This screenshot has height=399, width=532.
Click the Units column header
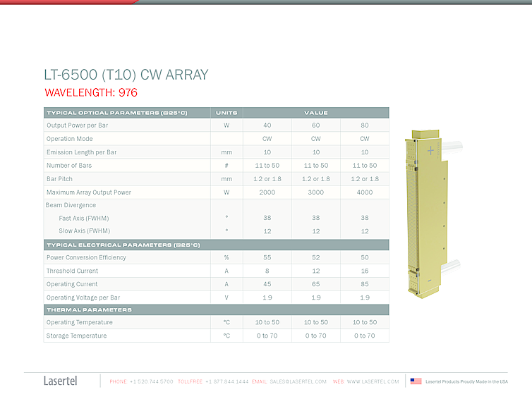(226, 113)
